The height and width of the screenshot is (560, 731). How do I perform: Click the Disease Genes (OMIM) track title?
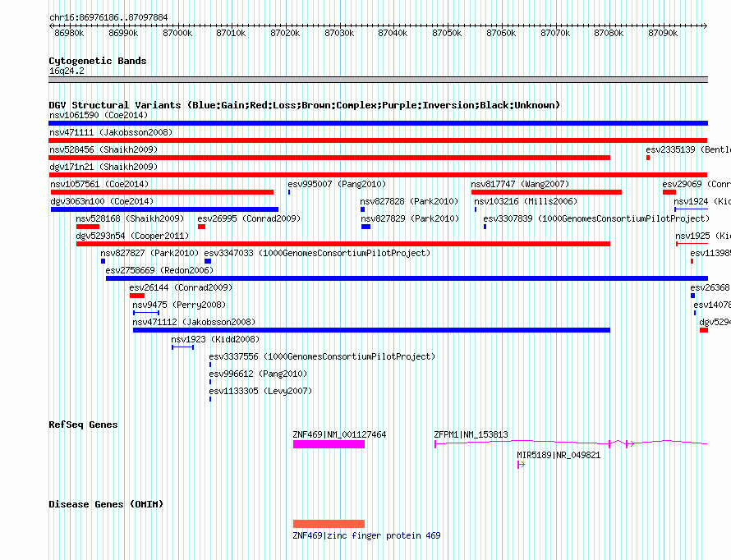(106, 504)
